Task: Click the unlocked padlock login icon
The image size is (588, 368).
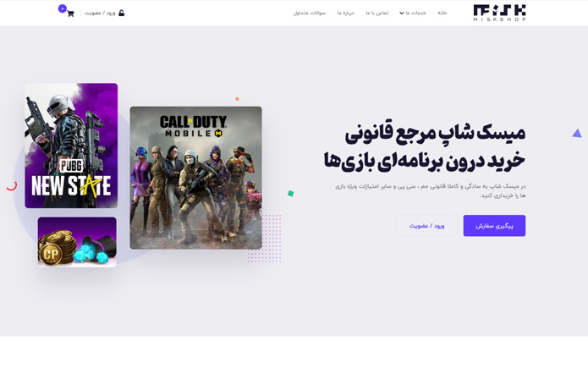Action: 122,13
